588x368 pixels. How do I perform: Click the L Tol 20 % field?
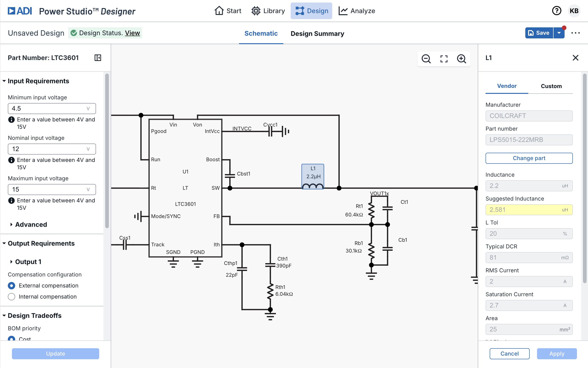(529, 234)
